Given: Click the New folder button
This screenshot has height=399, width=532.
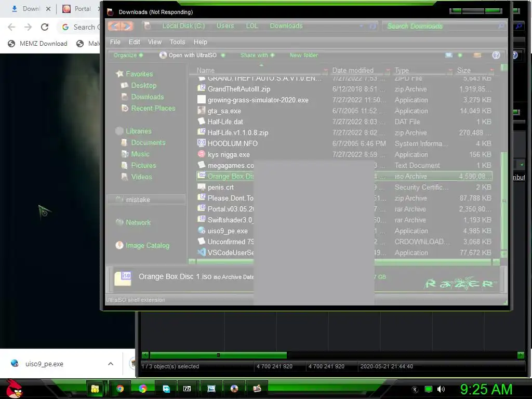Looking at the screenshot, I should [303, 55].
